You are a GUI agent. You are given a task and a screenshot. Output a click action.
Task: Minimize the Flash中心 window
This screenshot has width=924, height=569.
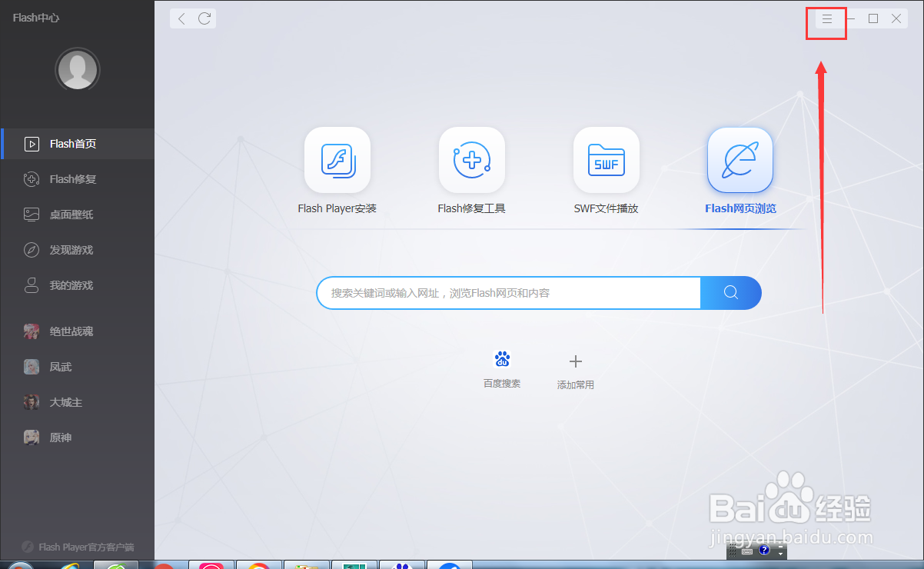[850, 19]
